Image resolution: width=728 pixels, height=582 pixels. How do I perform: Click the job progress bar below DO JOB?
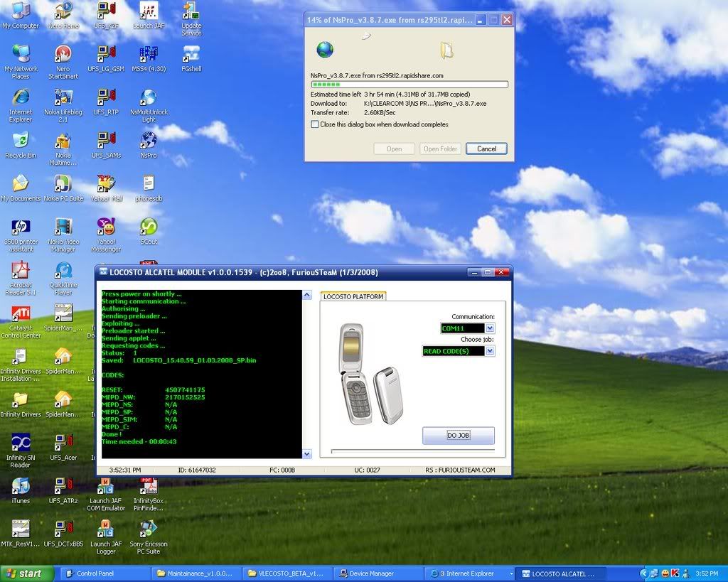[x=413, y=451]
